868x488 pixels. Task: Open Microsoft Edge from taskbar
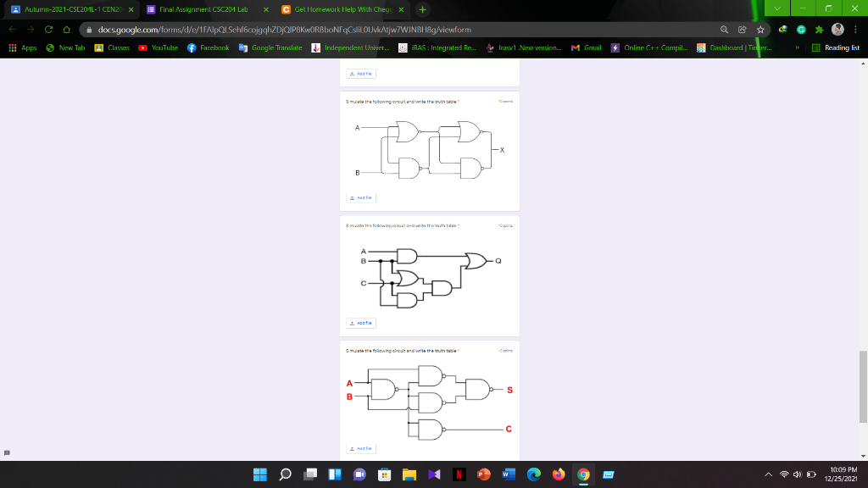[534, 474]
